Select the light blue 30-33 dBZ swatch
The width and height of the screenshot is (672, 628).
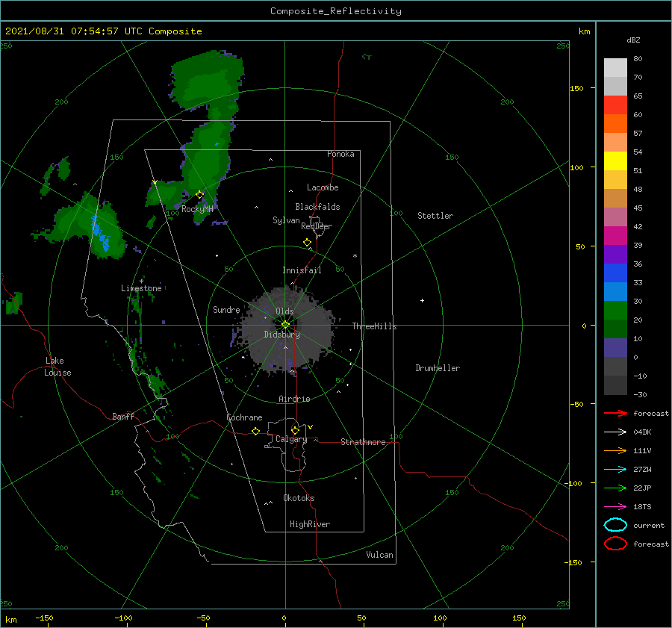615,291
